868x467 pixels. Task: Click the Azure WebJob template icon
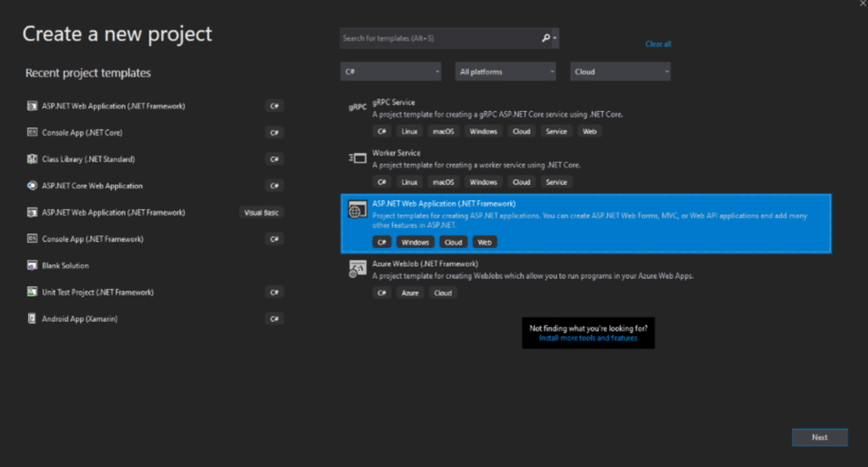[357, 269]
